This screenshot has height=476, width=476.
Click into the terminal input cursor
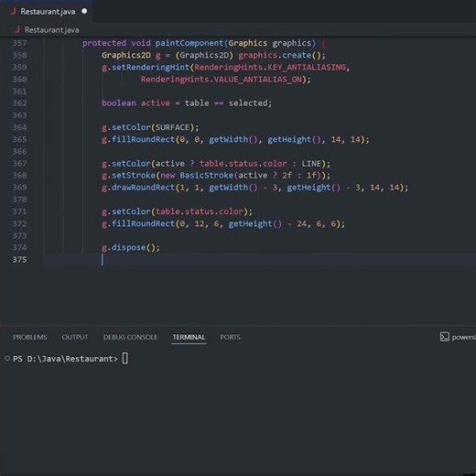click(x=125, y=359)
